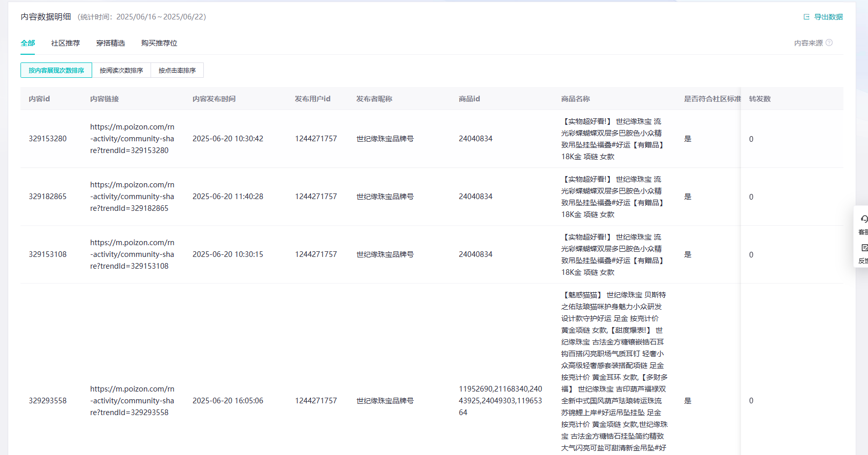Switch to the 社区推荐 tab
This screenshot has height=455, width=868.
click(66, 43)
